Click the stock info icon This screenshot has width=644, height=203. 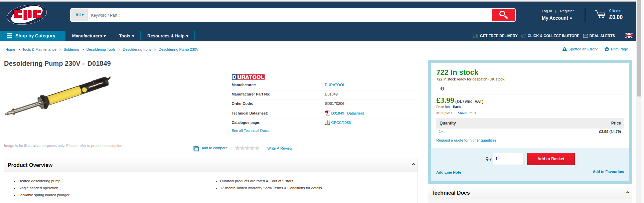click(x=442, y=88)
